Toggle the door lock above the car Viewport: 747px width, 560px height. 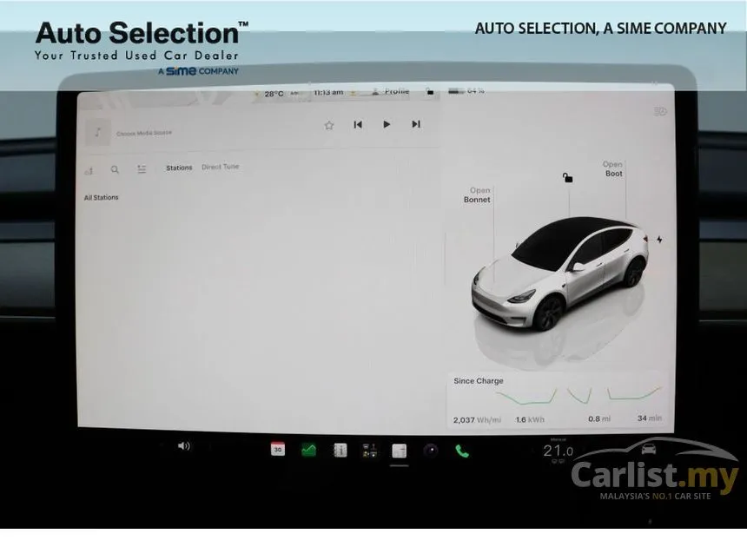(x=567, y=178)
